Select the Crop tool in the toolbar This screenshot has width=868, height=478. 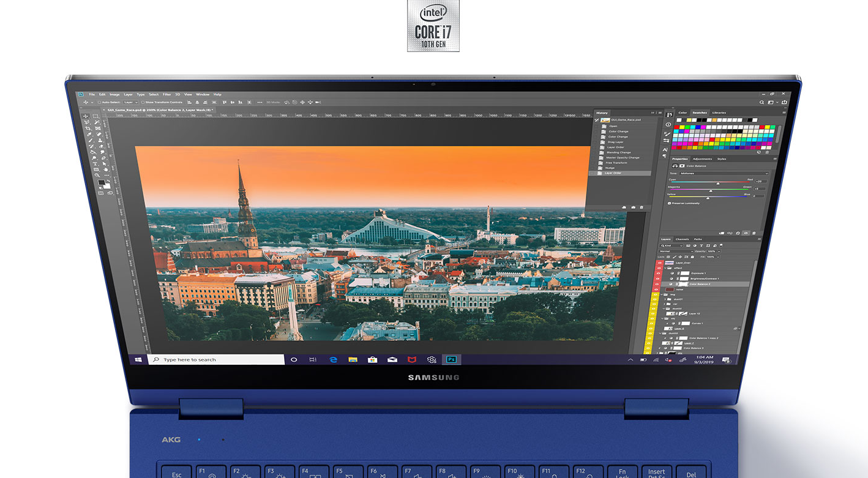point(88,129)
